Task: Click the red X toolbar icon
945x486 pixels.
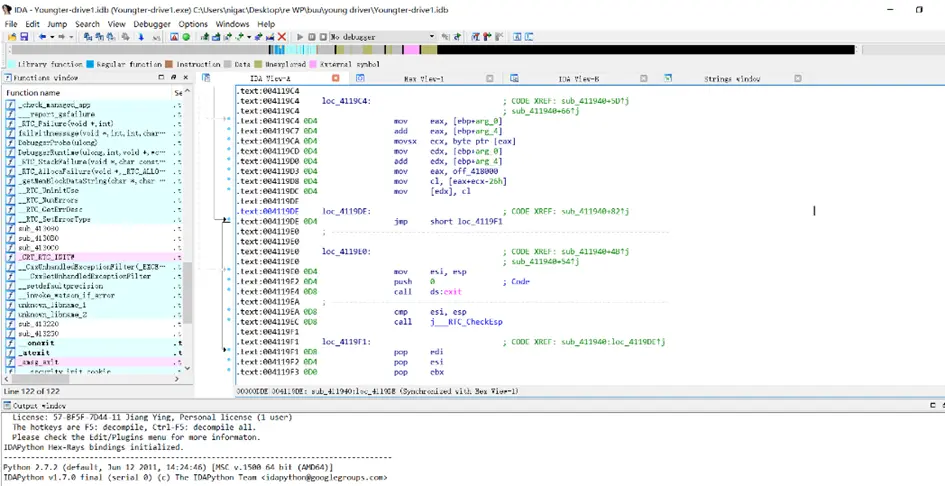Action: [x=282, y=37]
